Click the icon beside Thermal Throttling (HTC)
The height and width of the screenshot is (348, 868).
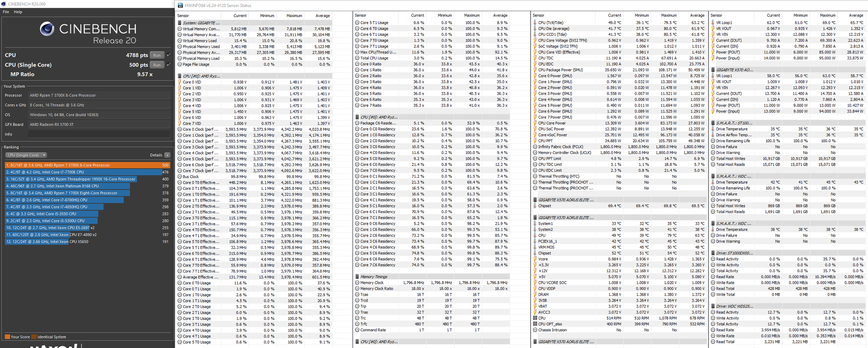coord(535,176)
